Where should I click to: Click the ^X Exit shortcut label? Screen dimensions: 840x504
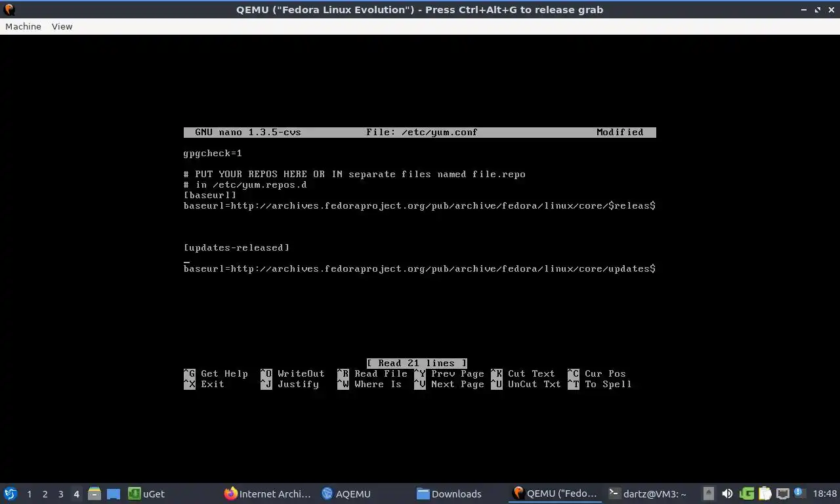coord(204,384)
